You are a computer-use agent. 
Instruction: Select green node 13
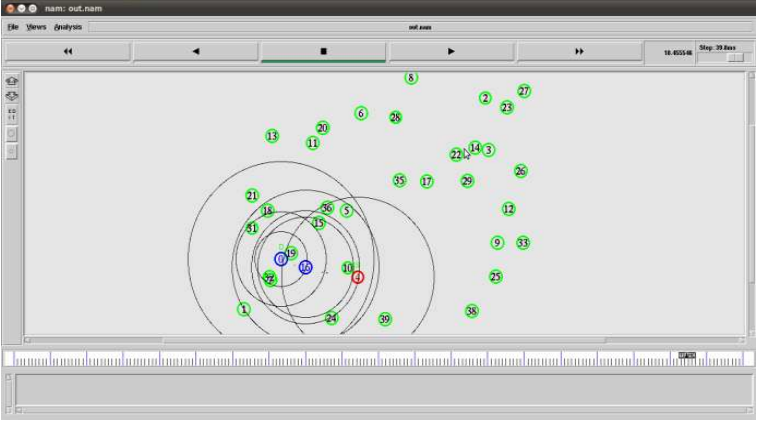(x=272, y=136)
